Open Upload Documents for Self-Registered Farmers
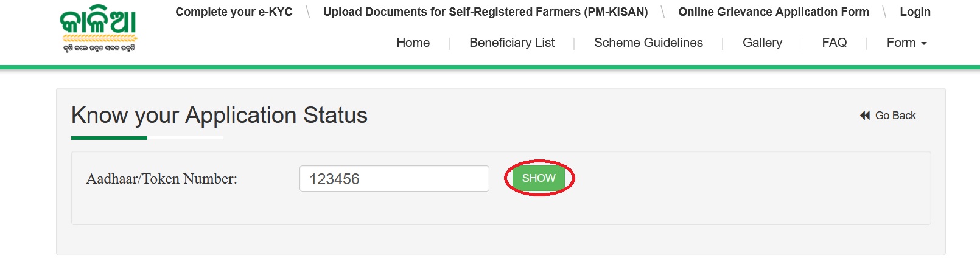Screen dimensions: 980x267 coord(485,12)
